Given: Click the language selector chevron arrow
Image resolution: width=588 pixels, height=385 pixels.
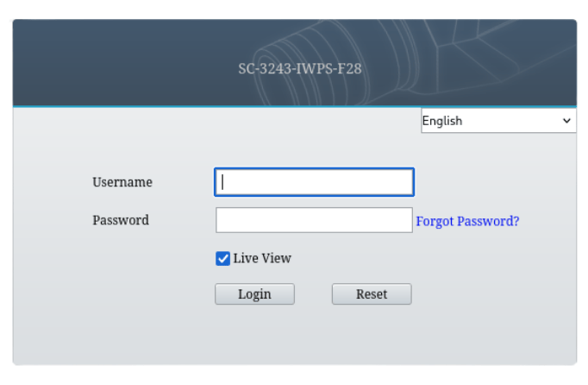Looking at the screenshot, I should [x=566, y=122].
